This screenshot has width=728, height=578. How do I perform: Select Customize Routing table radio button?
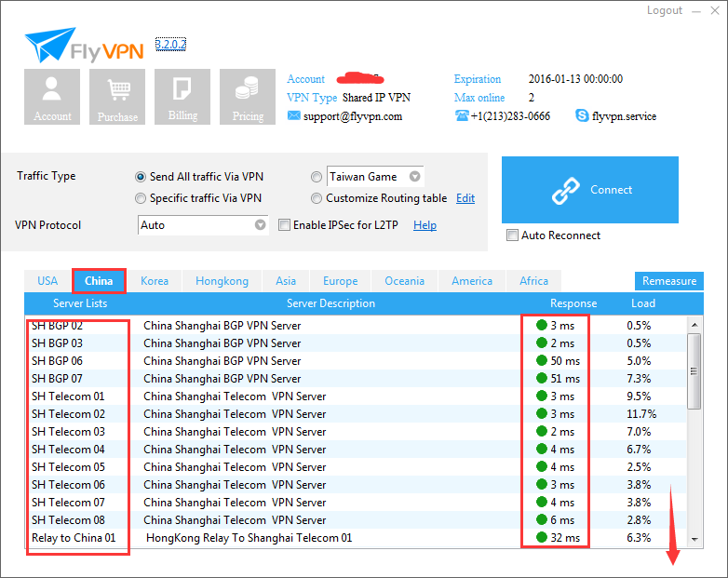click(317, 198)
